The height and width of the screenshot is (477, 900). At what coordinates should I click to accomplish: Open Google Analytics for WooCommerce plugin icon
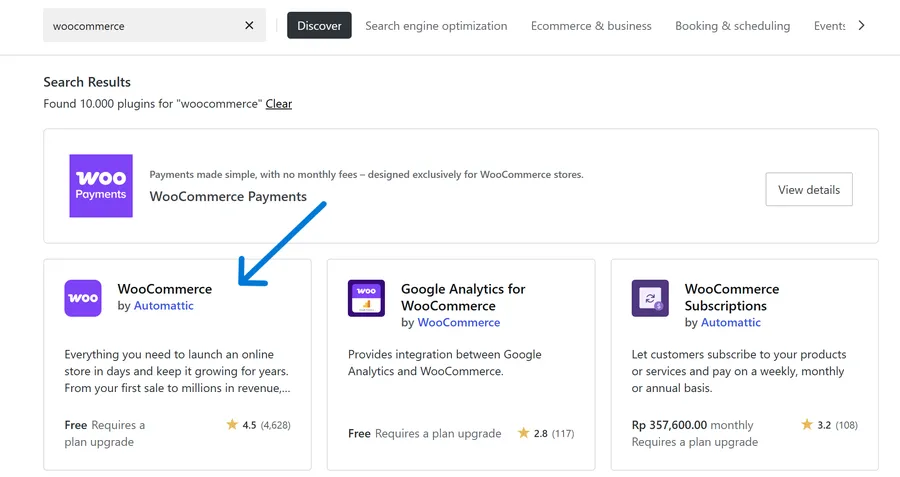366,298
